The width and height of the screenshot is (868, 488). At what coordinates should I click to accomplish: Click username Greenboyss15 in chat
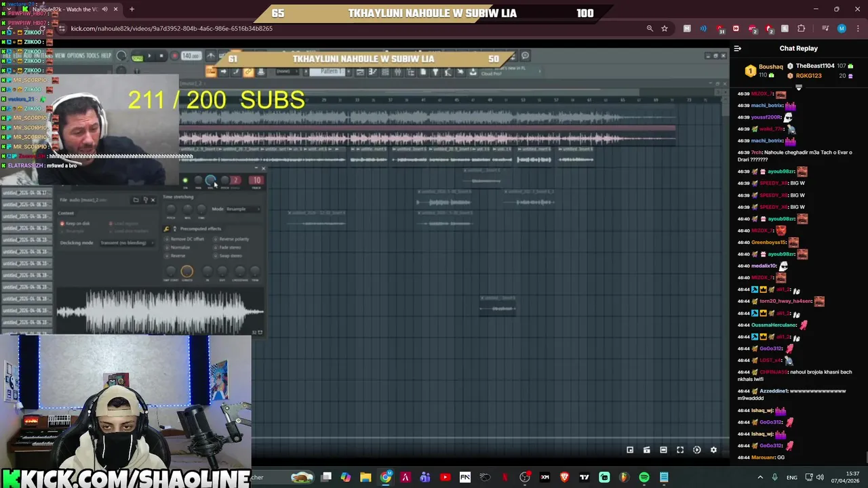768,242
